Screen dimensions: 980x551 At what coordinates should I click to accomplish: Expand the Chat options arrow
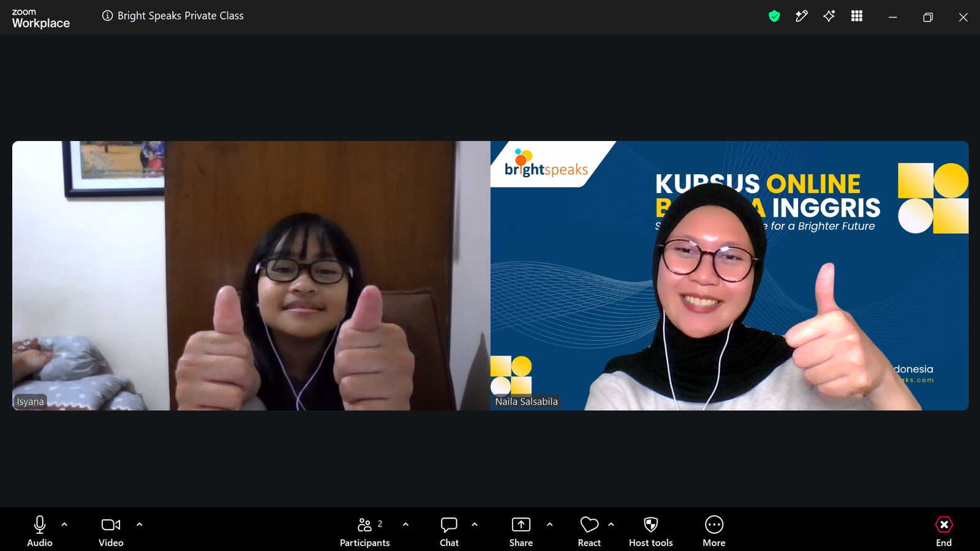tap(475, 525)
